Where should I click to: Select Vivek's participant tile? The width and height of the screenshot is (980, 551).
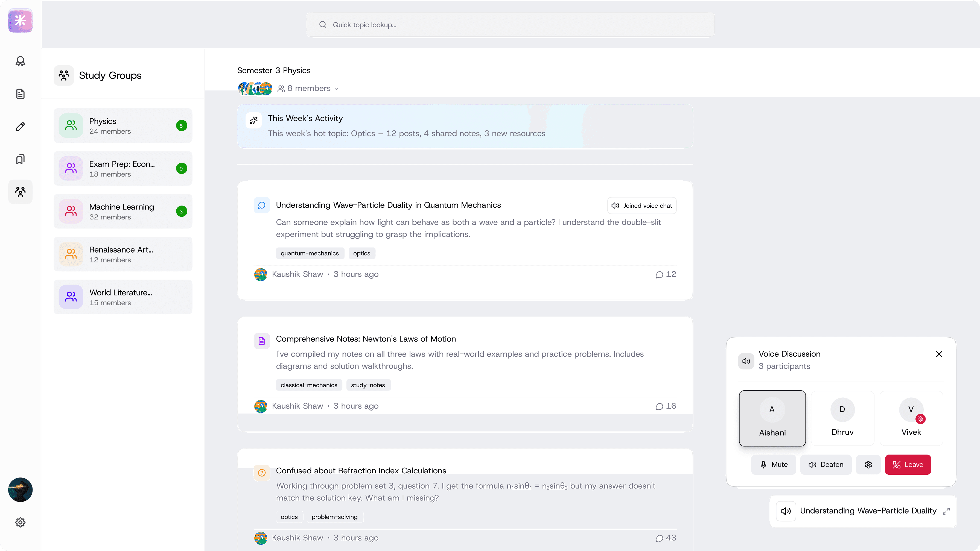[911, 418]
